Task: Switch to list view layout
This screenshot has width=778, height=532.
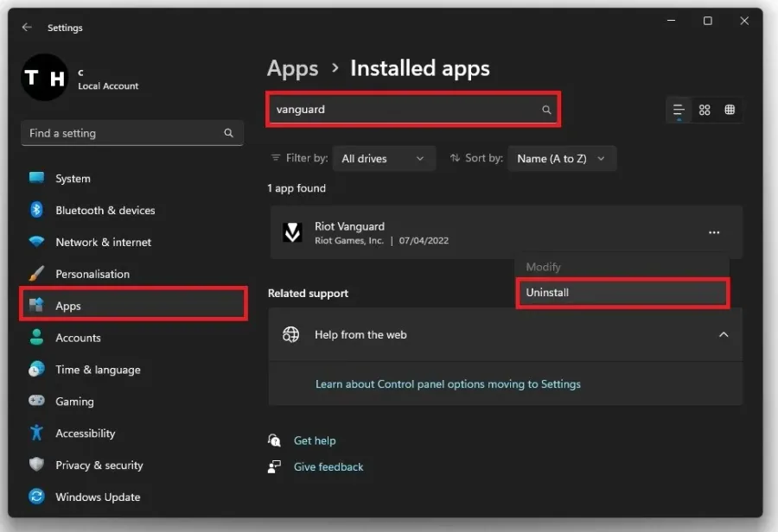Action: point(679,110)
